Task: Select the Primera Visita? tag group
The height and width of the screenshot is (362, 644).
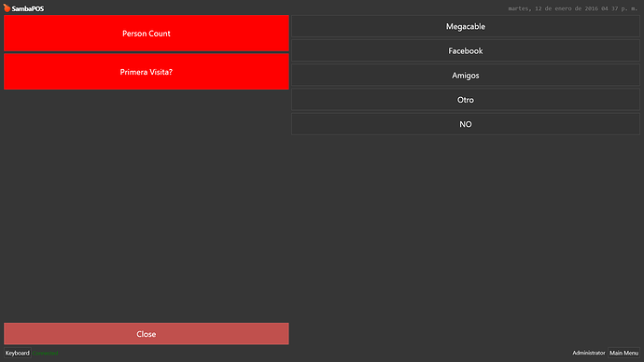Action: 147,72
